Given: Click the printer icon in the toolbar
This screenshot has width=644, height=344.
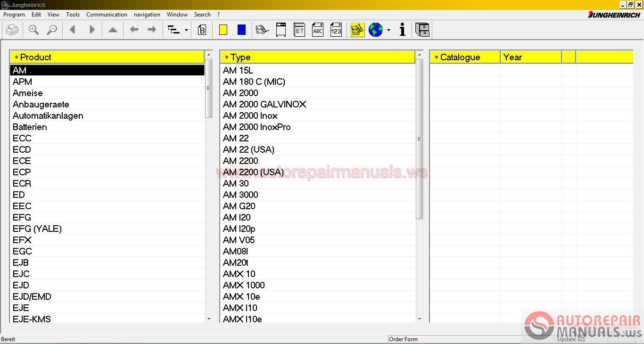Looking at the screenshot, I should pos(12,30).
